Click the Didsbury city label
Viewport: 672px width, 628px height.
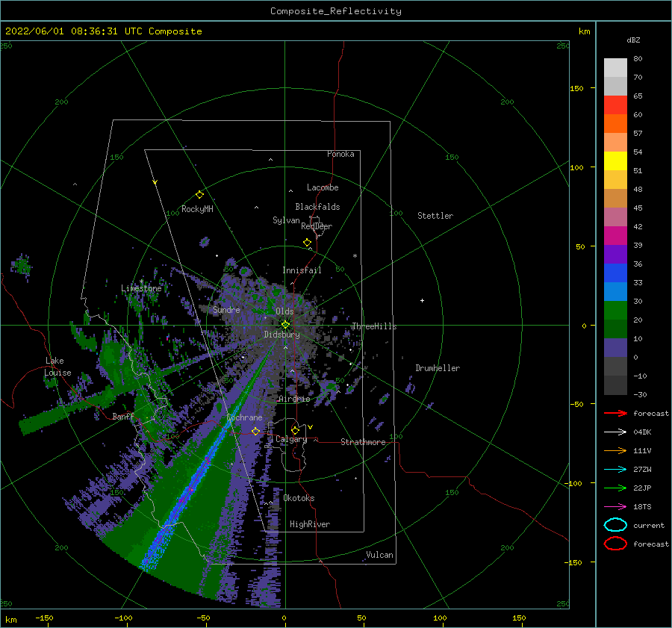[x=281, y=335]
